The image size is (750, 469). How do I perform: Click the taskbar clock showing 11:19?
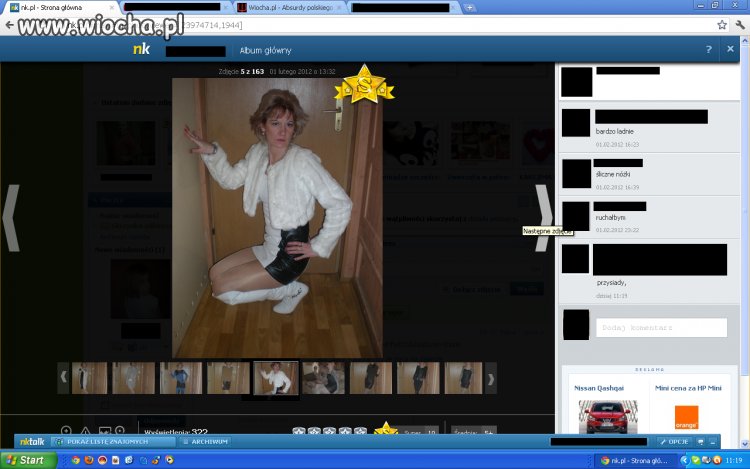(734, 461)
